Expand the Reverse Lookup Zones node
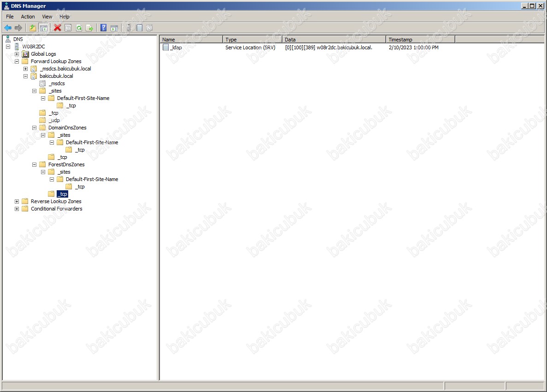The image size is (547, 392). (17, 201)
